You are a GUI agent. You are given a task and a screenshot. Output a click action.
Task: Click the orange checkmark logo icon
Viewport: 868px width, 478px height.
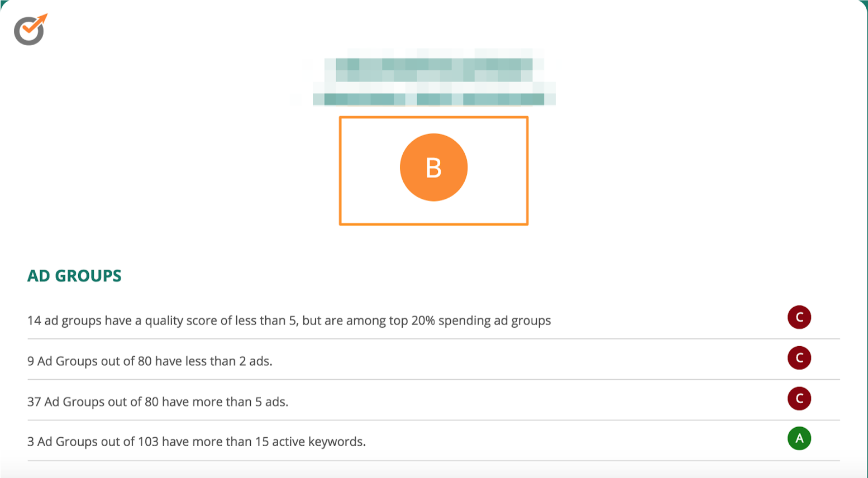pos(31,30)
